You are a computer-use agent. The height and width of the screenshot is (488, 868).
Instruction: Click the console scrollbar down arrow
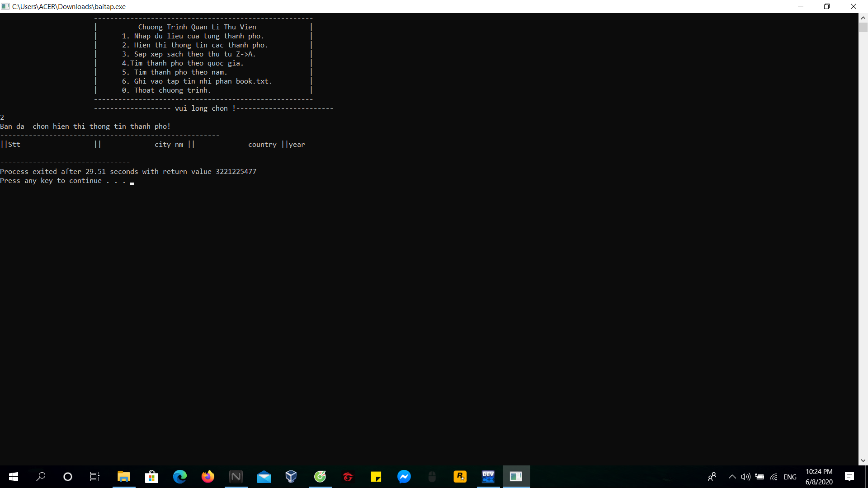pos(863,461)
